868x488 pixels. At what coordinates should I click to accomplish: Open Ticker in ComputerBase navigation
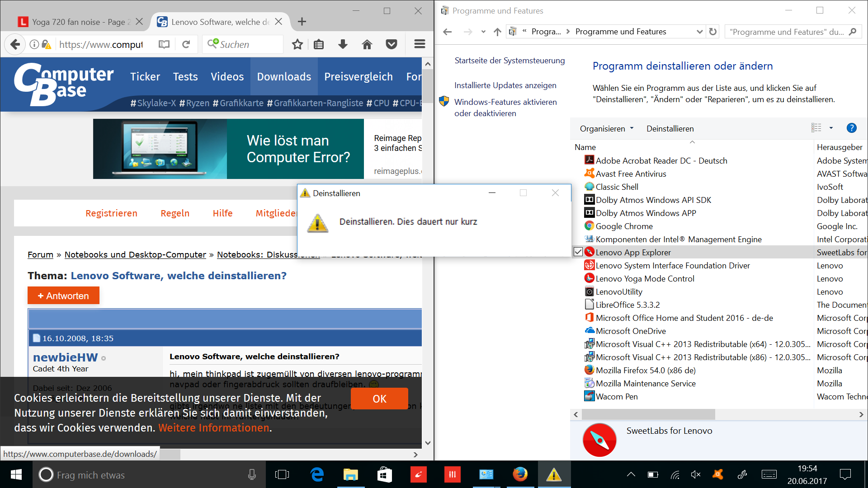click(x=145, y=77)
